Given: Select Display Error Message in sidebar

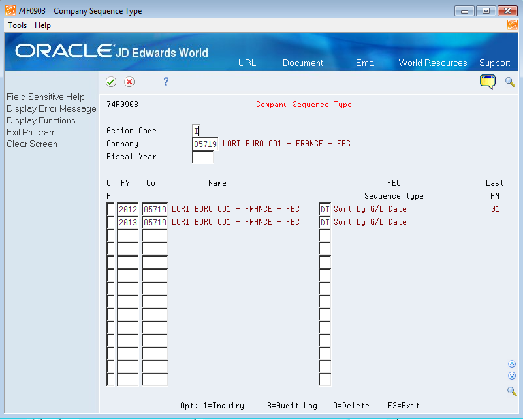Looking at the screenshot, I should (x=52, y=108).
